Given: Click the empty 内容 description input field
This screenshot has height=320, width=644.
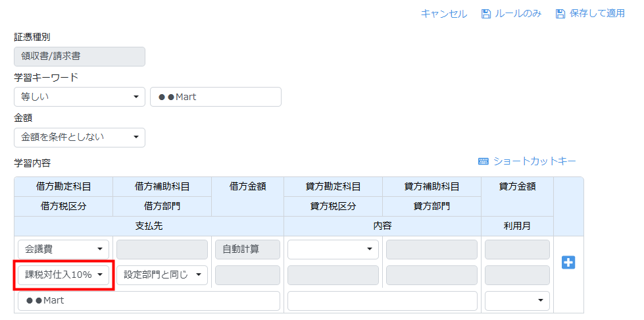Looking at the screenshot, I should (x=382, y=301).
